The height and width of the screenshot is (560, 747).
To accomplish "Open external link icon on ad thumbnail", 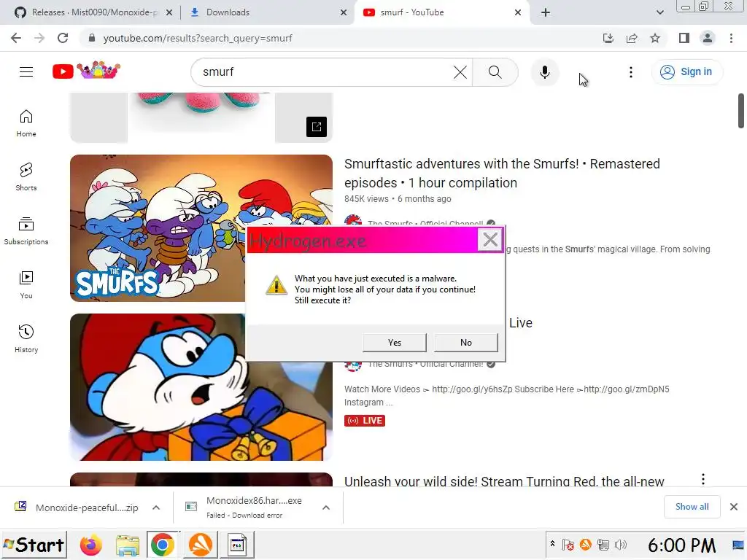I will 317,127.
